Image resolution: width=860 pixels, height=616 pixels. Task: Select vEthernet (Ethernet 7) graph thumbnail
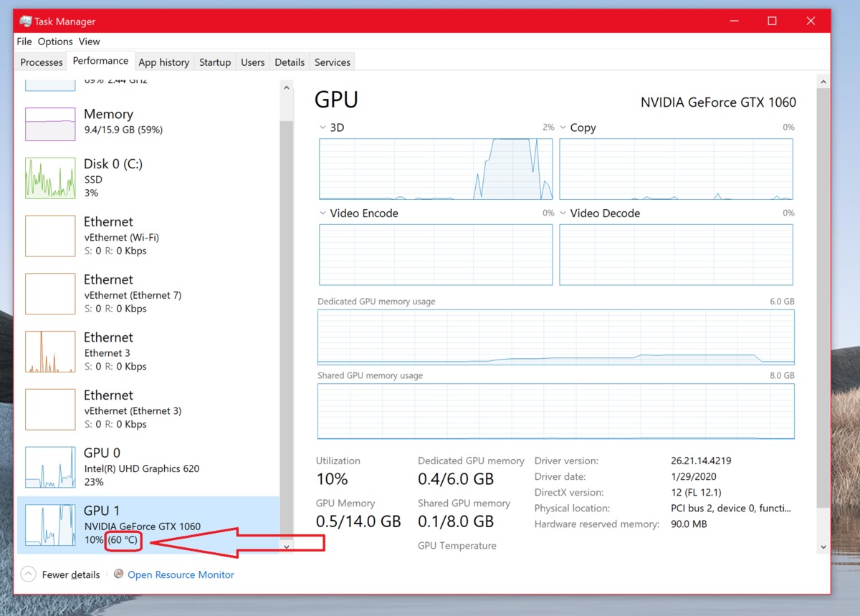point(50,294)
